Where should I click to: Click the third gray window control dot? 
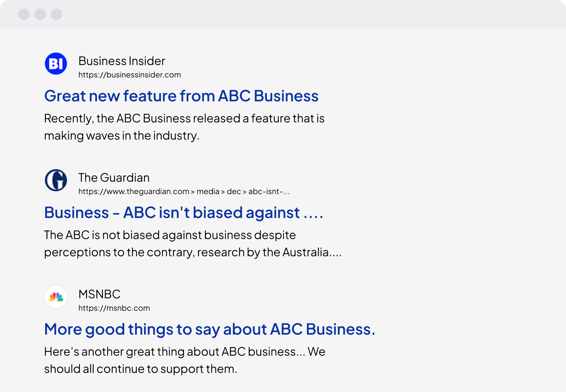coord(56,14)
